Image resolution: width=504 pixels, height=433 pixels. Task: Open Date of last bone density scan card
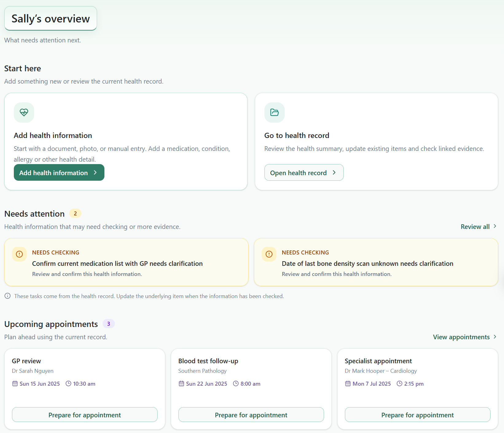coord(376,262)
